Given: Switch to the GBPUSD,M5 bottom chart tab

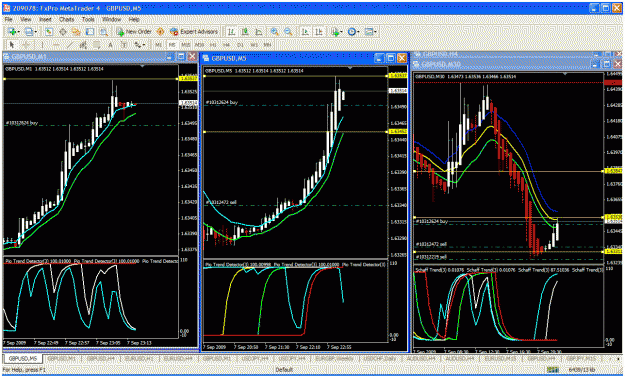Looking at the screenshot, I should [23, 358].
